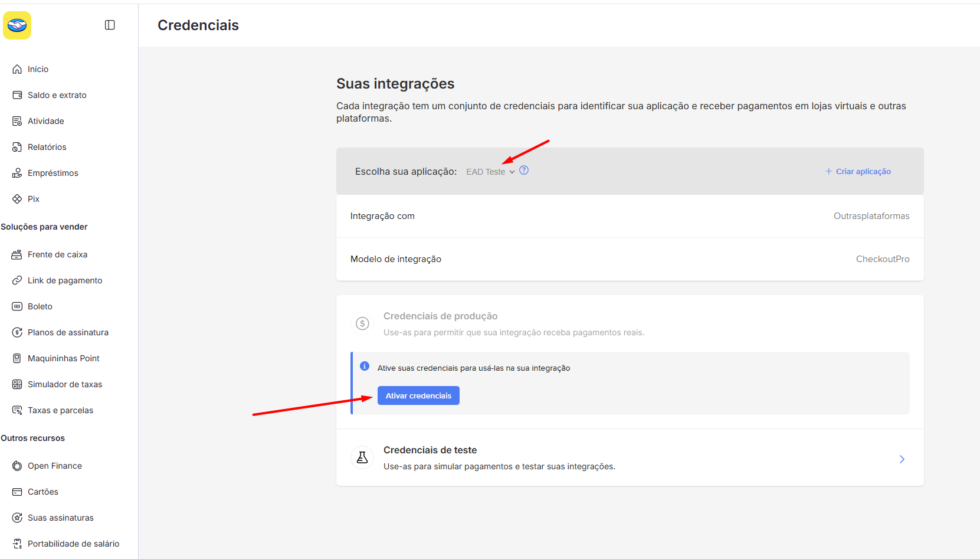This screenshot has height=559, width=980.
Task: Click the Frente de caixa register icon
Action: 17,254
